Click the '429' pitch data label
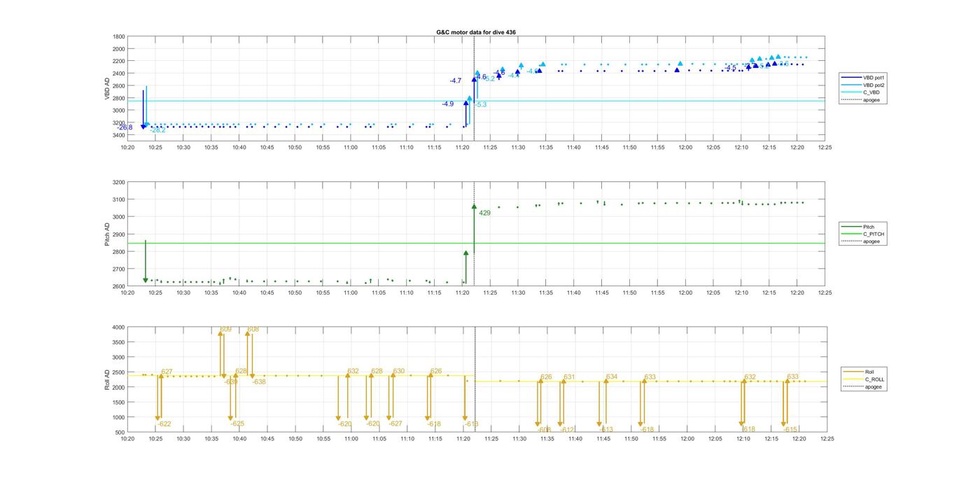The height and width of the screenshot is (485, 980). (x=484, y=213)
